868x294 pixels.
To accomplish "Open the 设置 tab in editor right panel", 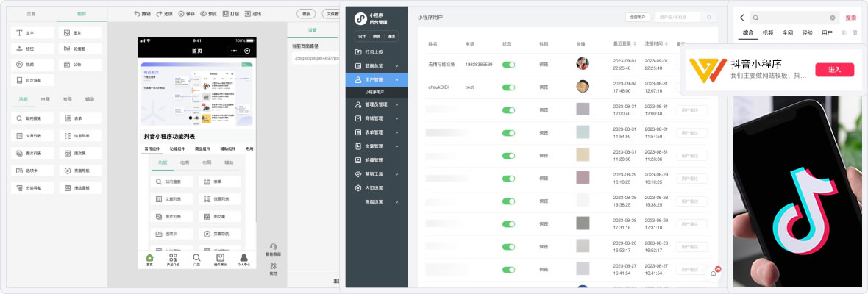I will click(313, 30).
